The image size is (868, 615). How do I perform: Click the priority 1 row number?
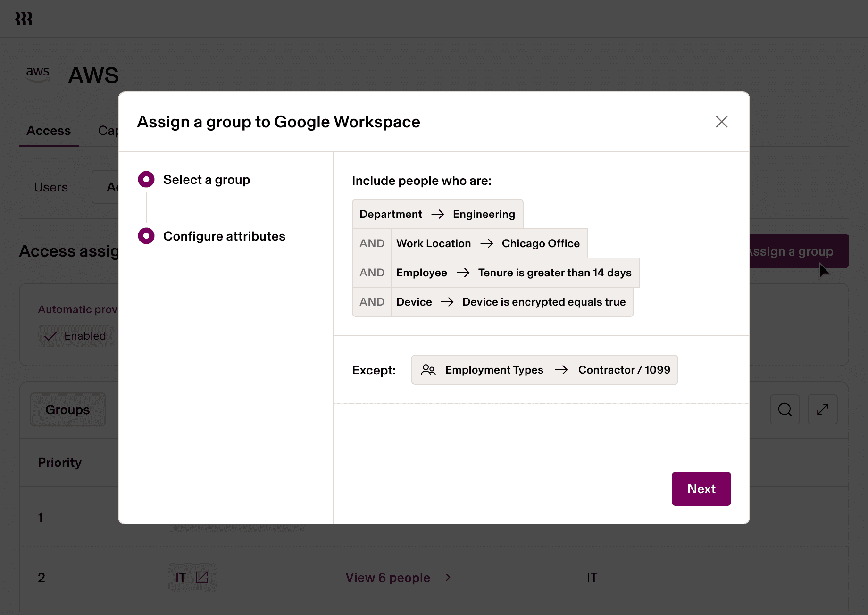pyautogui.click(x=41, y=517)
